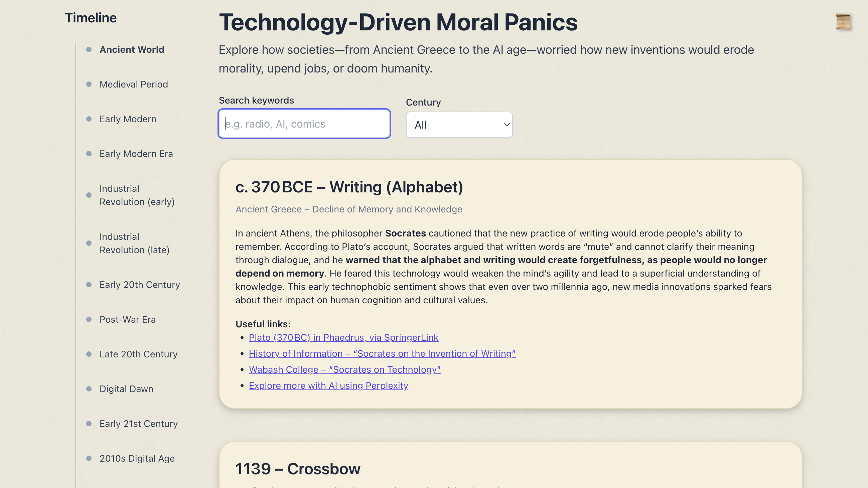The height and width of the screenshot is (488, 868).
Task: Visit Wabash College Socrates on Technology
Action: coord(344,369)
